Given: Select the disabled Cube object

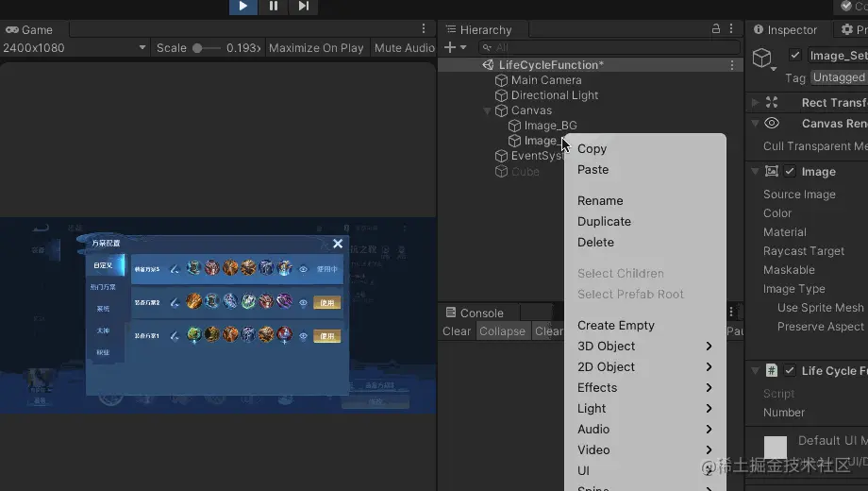Looking at the screenshot, I should click(x=525, y=171).
